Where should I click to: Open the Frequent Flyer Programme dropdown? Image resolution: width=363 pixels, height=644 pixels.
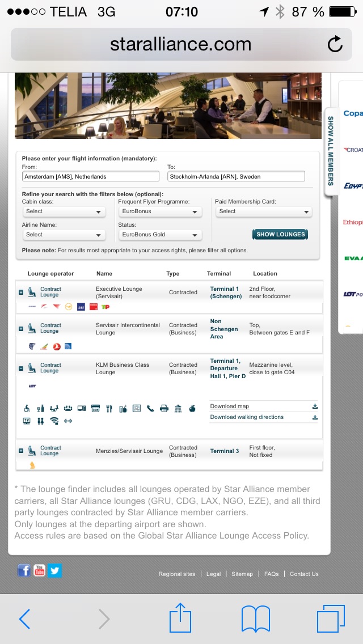click(161, 211)
